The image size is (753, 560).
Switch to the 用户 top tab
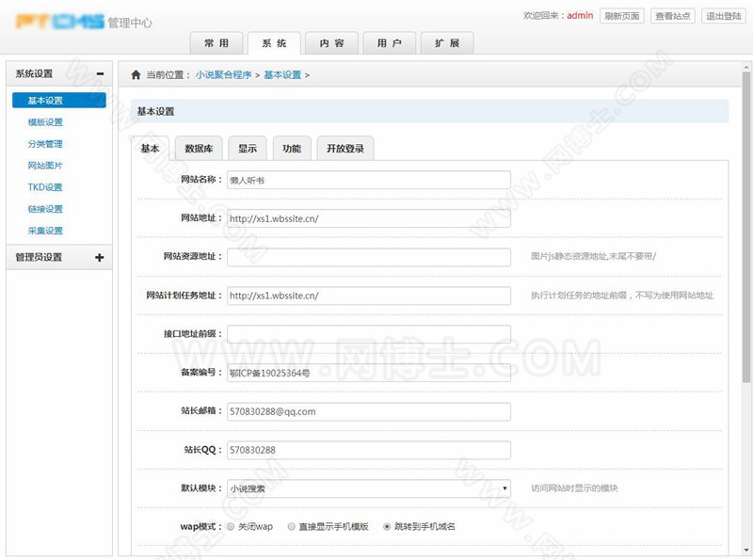(x=390, y=43)
